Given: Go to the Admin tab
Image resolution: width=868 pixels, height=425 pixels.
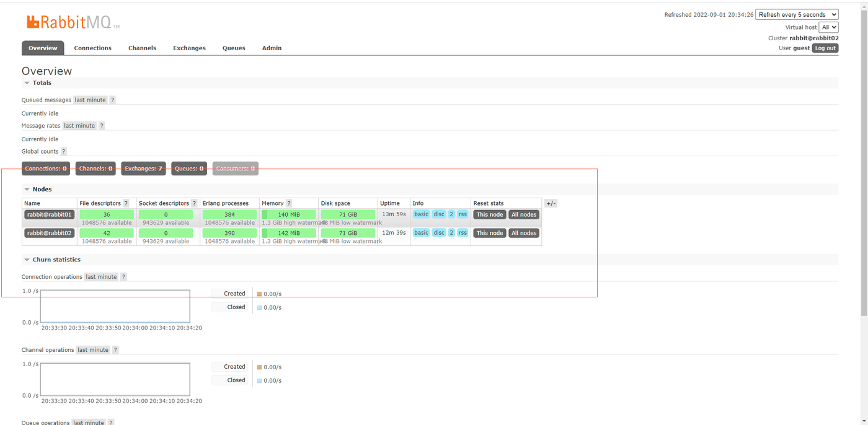Looking at the screenshot, I should pos(272,48).
